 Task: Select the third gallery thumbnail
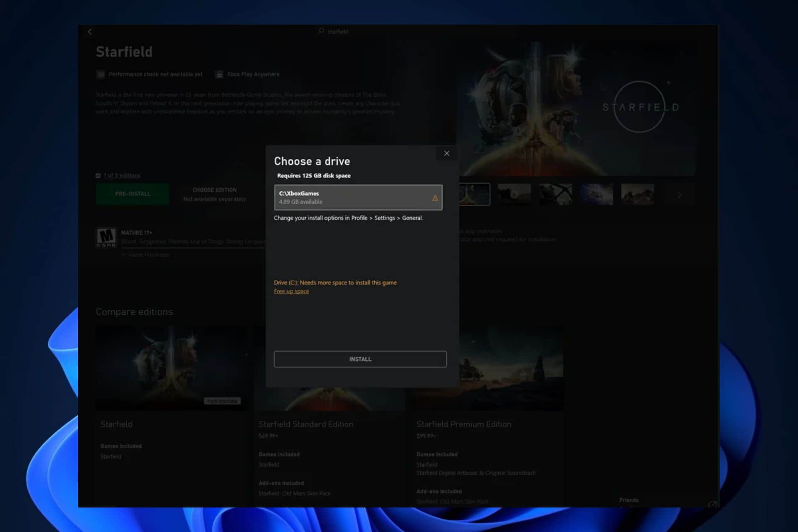(555, 194)
